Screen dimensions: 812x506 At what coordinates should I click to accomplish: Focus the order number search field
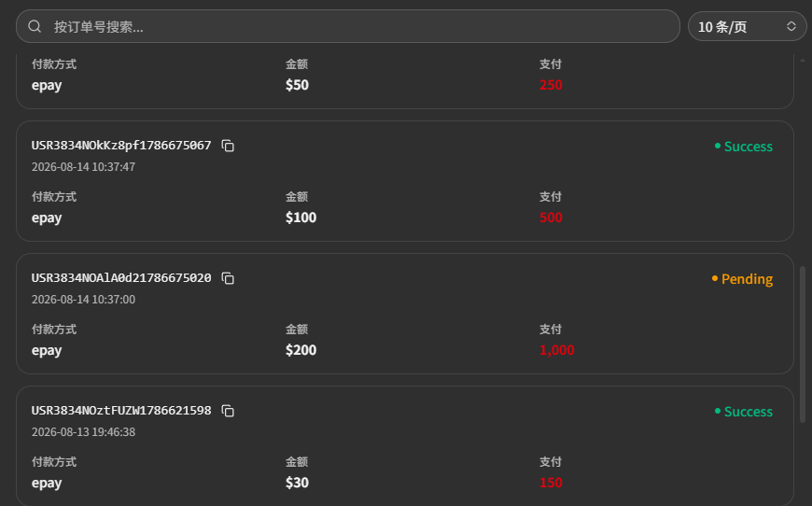point(348,26)
